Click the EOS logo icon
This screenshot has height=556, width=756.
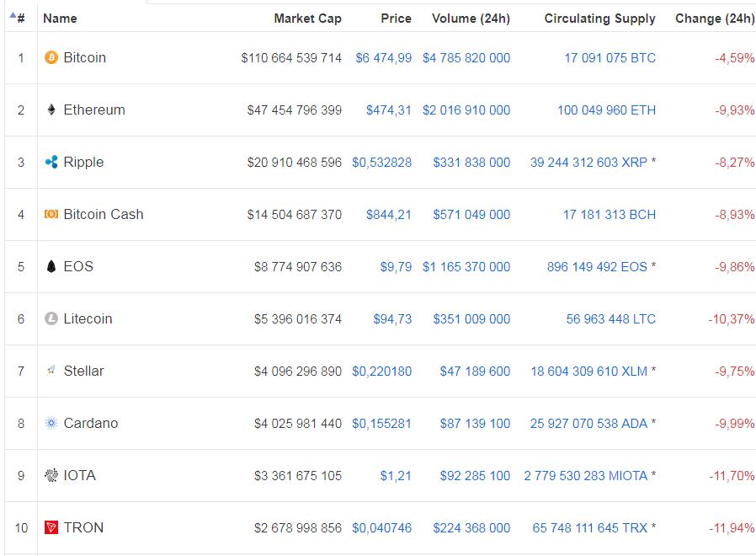pos(51,266)
